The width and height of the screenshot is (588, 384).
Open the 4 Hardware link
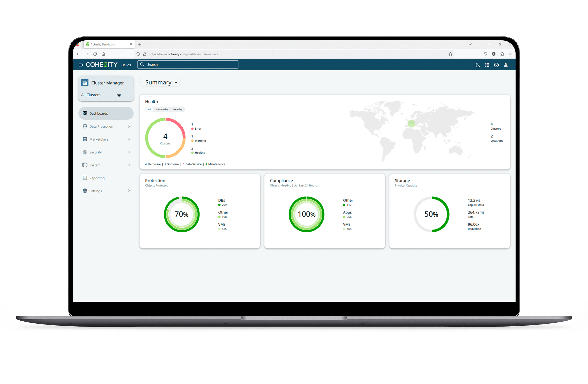pyautogui.click(x=153, y=164)
